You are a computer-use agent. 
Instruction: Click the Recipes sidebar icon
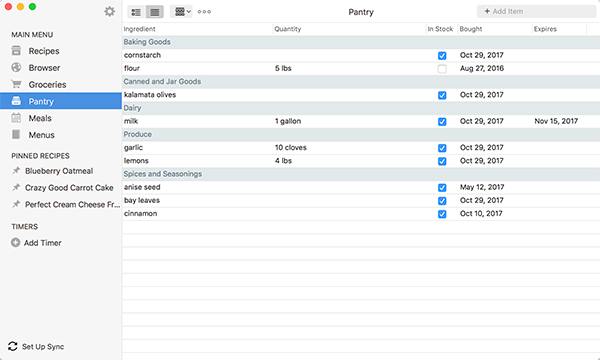(x=16, y=50)
